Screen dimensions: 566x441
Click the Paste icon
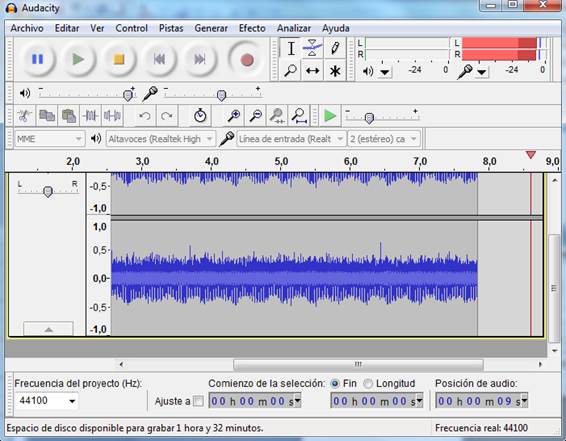pyautogui.click(x=69, y=116)
